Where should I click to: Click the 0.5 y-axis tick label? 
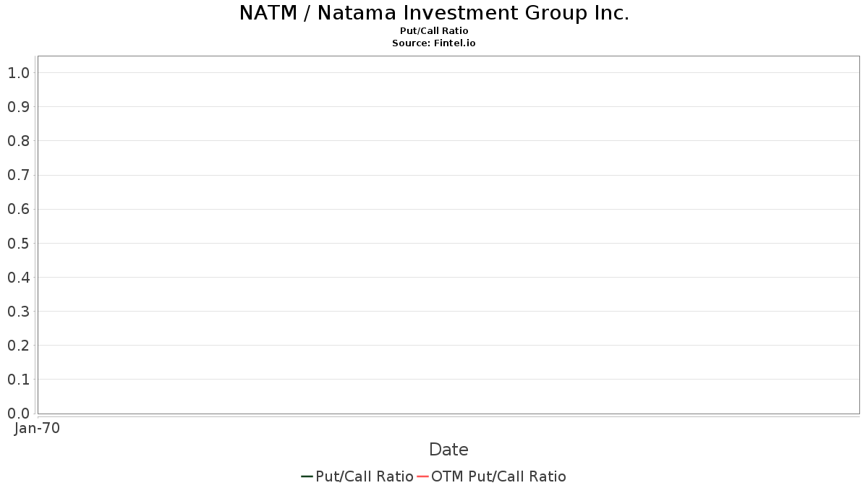point(18,244)
